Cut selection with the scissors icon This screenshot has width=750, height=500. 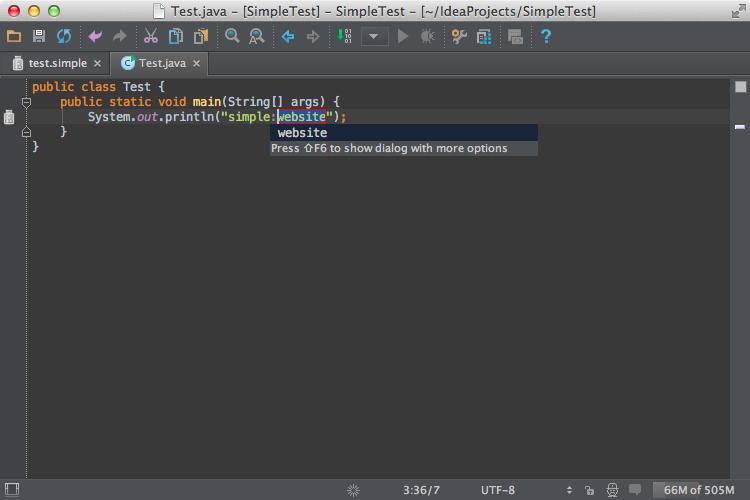(x=151, y=36)
